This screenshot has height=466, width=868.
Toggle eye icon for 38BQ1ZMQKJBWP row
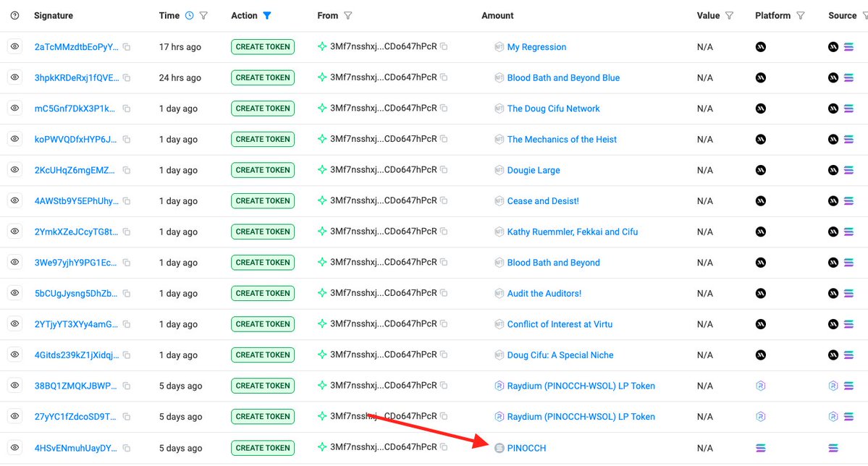click(15, 385)
